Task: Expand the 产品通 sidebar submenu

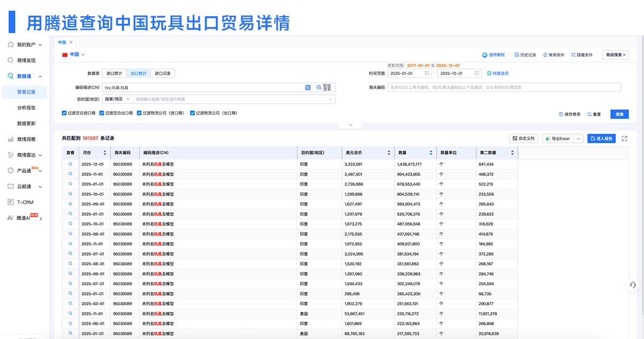Action: pos(27,171)
